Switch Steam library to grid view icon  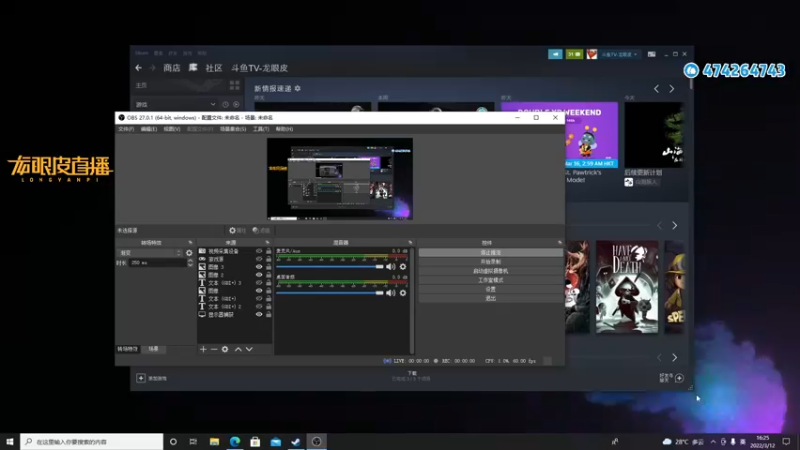pyautogui.click(x=235, y=85)
